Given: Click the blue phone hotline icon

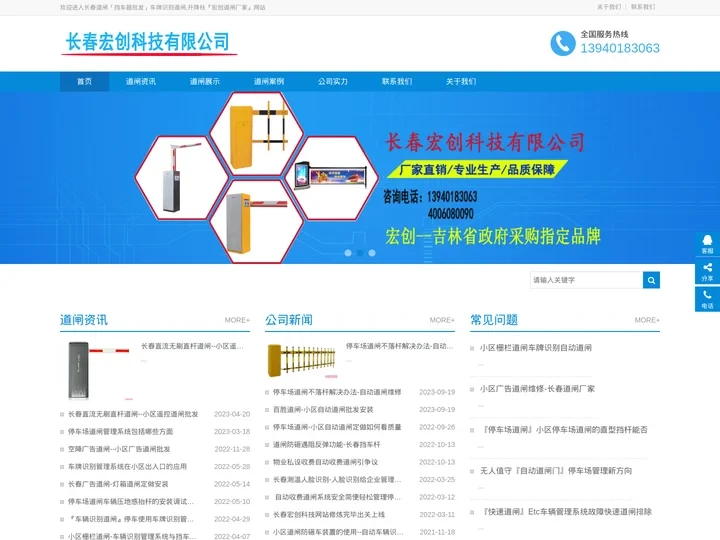Looking at the screenshot, I should [562, 43].
